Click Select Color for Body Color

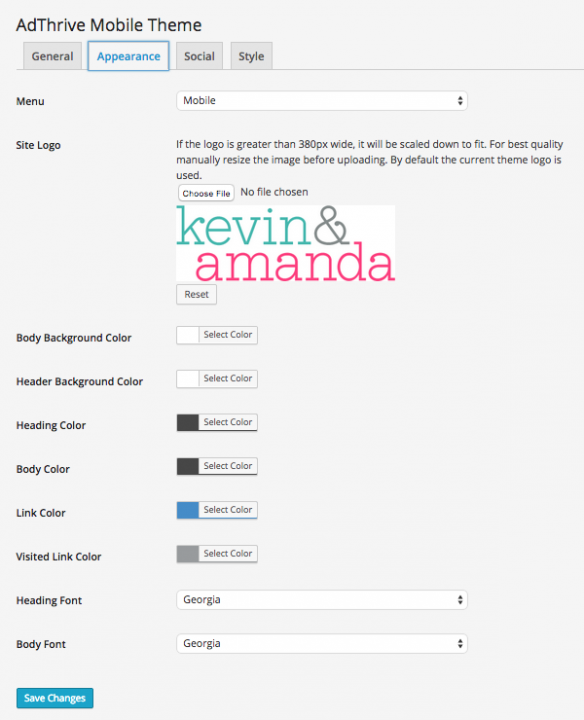(228, 466)
